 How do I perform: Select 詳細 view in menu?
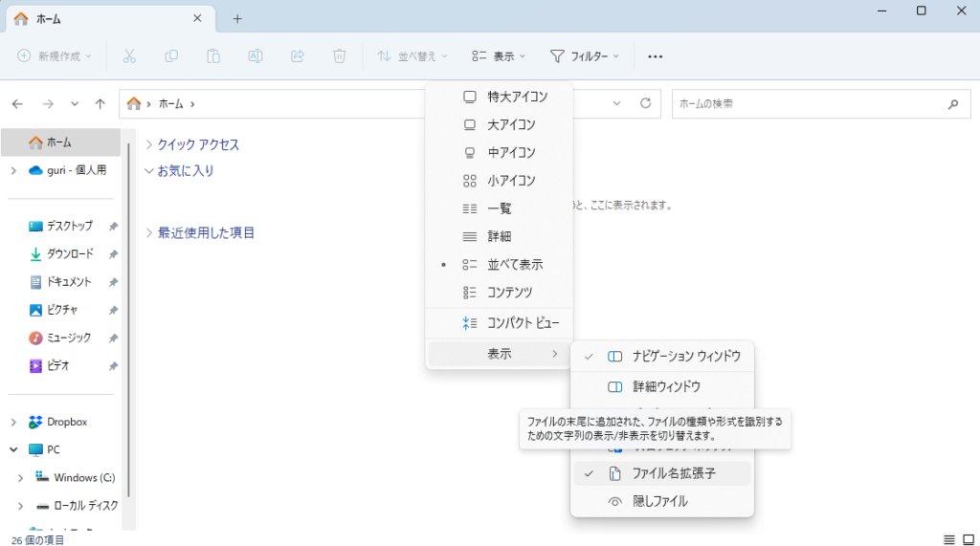click(499, 236)
